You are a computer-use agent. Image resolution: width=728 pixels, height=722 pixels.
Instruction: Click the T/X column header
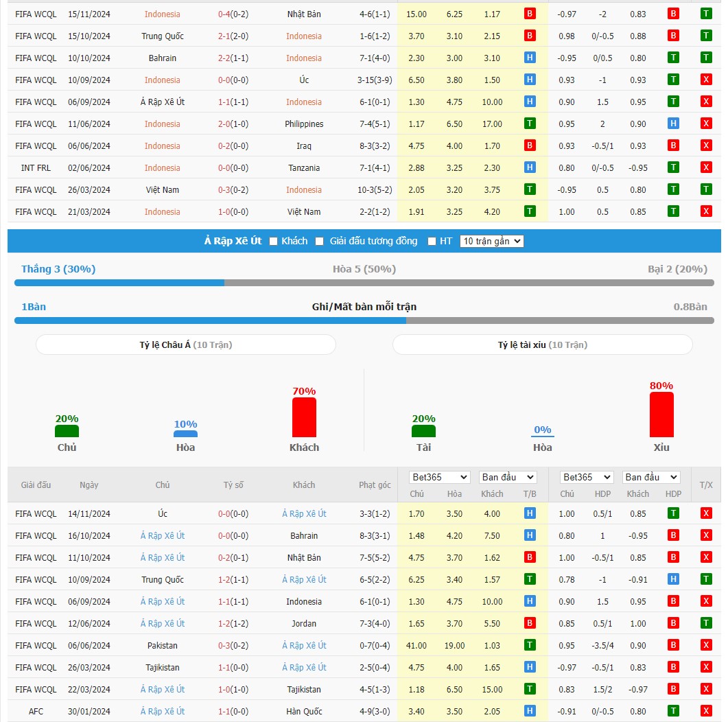pos(706,485)
